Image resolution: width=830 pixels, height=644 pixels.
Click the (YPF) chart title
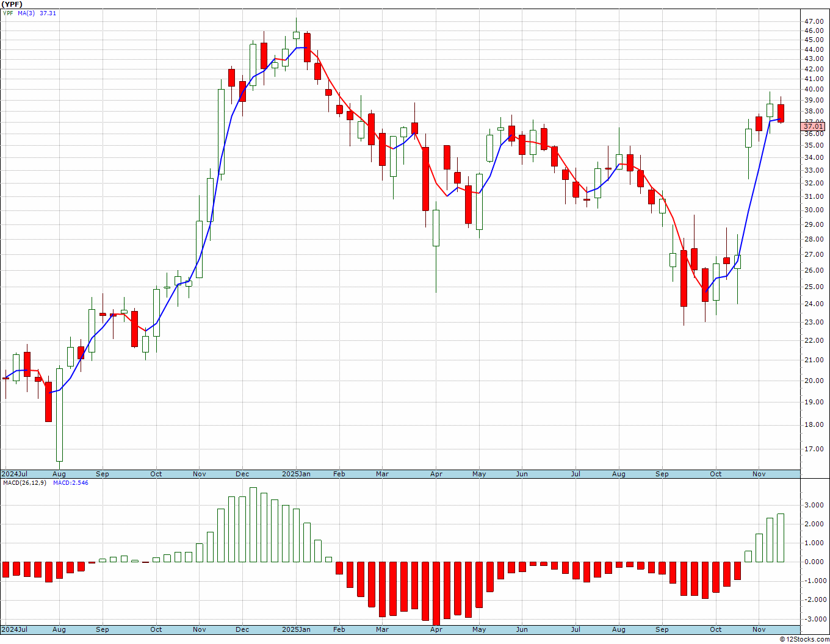click(12, 4)
